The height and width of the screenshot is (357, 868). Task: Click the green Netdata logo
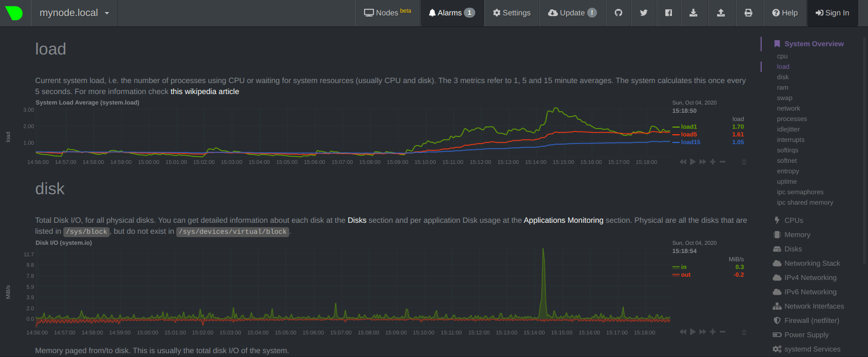tap(14, 13)
